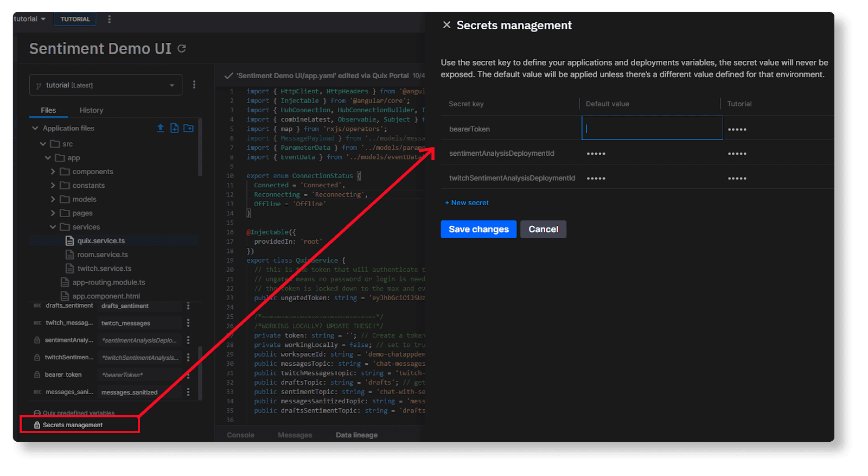Screen dimensions: 868x476
Task: Open options menu for messages_sanitized variable
Action: coord(188,392)
